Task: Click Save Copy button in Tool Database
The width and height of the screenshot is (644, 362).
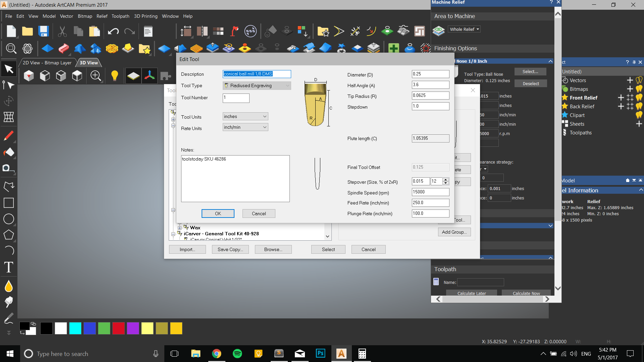Action: [x=230, y=249]
